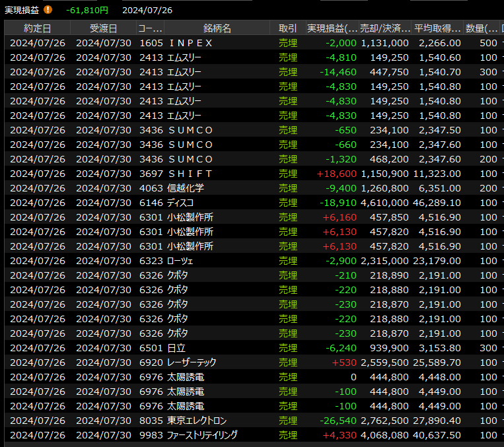504x447 pixels.
Task: Click the ファーストリテイリング stock name
Action: coord(203,435)
